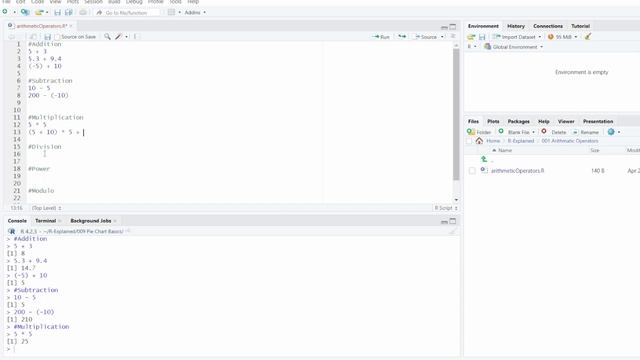Viewport: 640px width, 360px height.
Task: Open memory usage 95 MiB dropdown
Action: coord(562,37)
